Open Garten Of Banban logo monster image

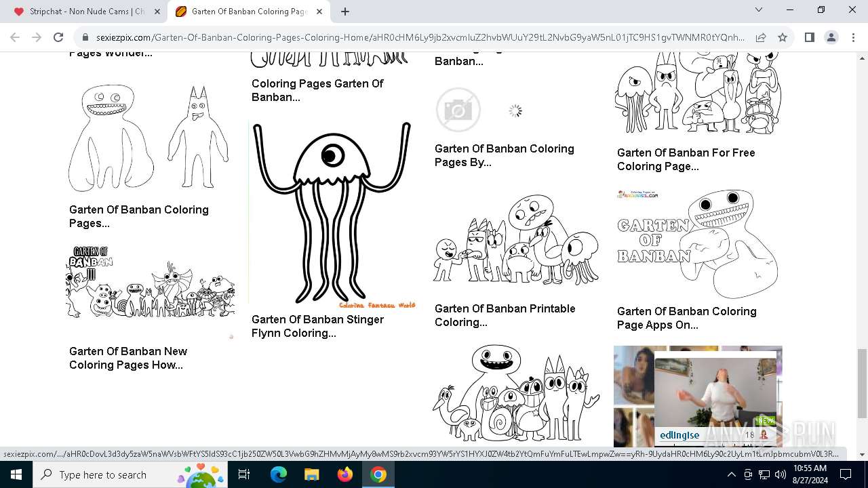[698, 244]
